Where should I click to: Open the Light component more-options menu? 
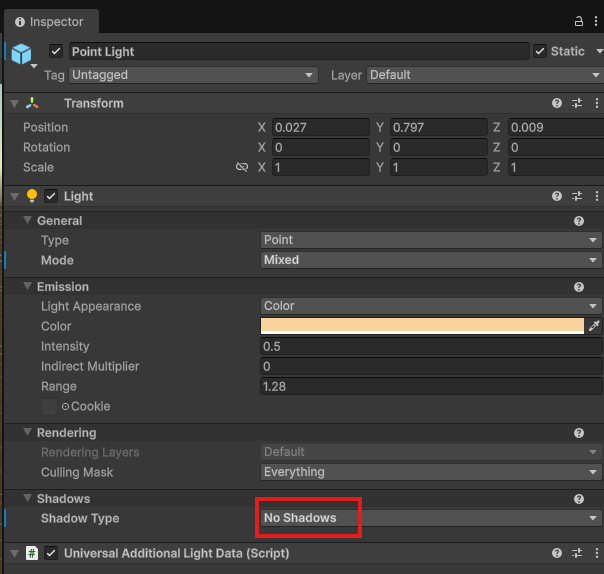595,196
